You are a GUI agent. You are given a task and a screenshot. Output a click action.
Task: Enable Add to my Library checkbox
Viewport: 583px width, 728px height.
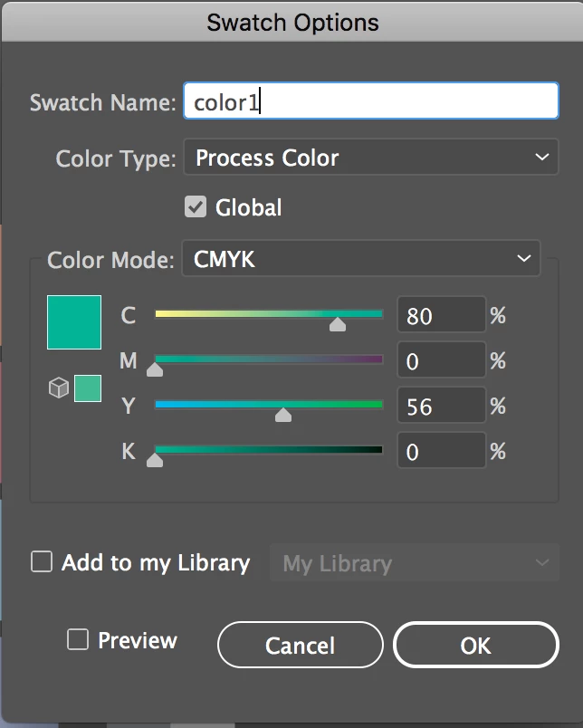(x=42, y=562)
